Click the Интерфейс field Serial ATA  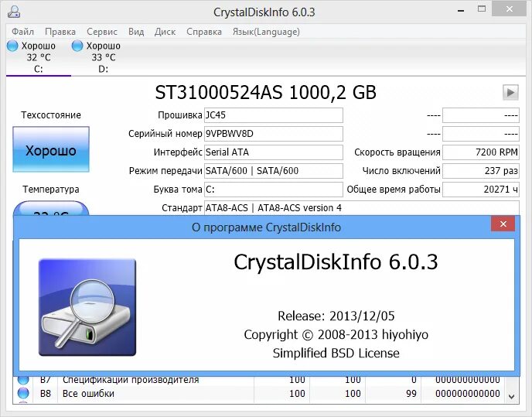coord(274,152)
